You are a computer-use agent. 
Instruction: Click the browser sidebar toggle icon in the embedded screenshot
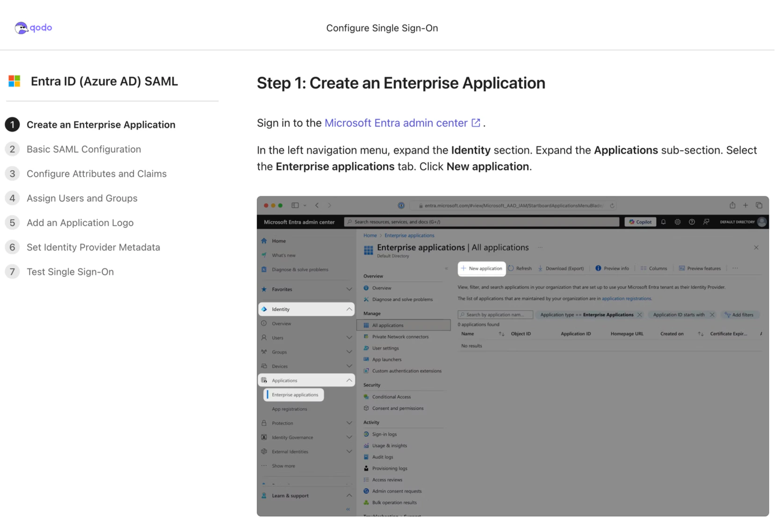pyautogui.click(x=295, y=205)
